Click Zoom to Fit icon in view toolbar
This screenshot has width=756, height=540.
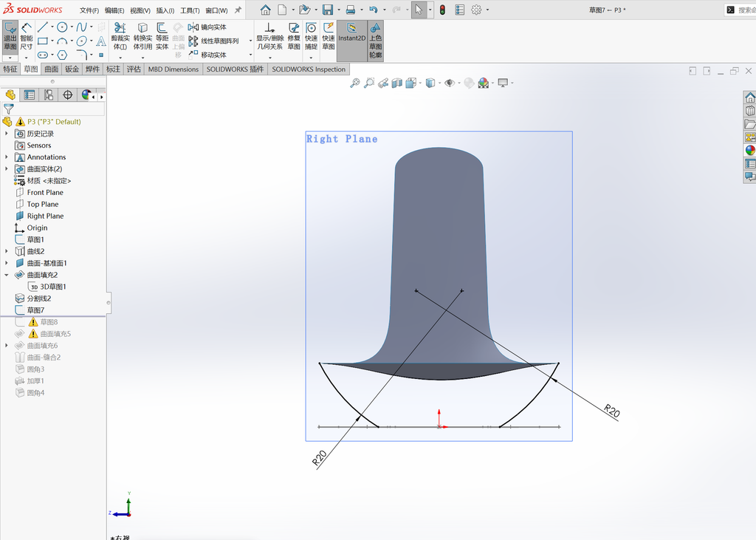(x=355, y=83)
